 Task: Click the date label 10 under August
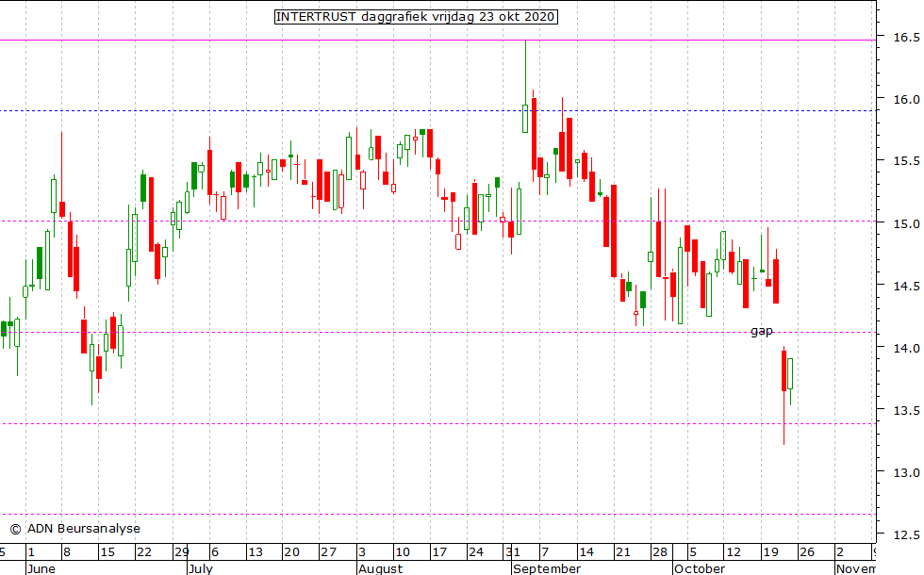pos(402,552)
